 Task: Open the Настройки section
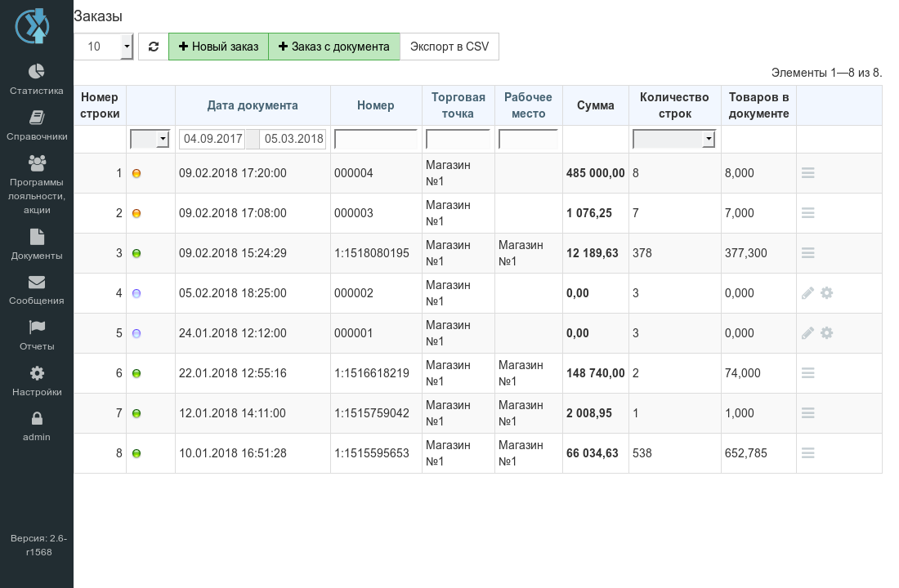(x=37, y=381)
